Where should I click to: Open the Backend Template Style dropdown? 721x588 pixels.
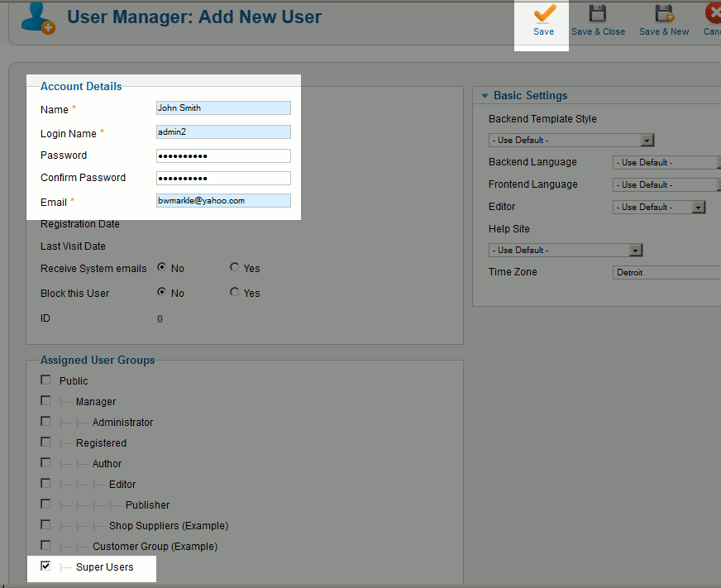click(x=571, y=141)
